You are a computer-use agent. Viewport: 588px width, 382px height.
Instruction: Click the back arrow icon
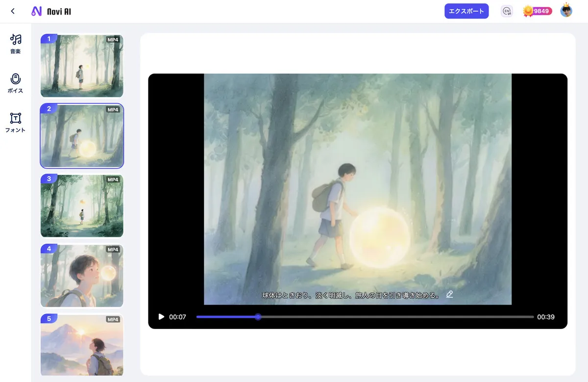point(13,11)
